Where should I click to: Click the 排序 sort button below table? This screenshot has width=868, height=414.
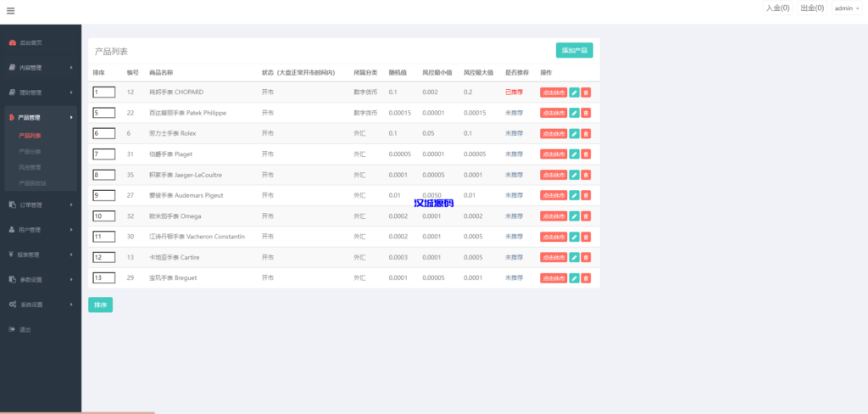coord(100,305)
